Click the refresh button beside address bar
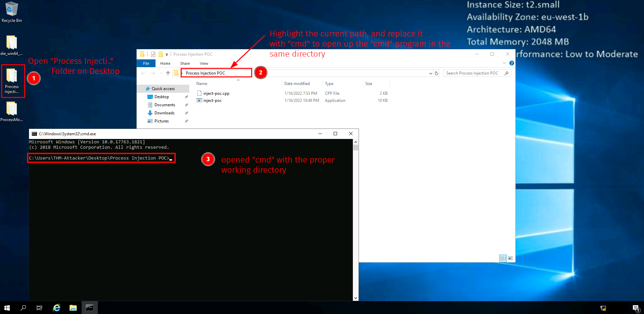Viewport: 644px width, 314px height. (437, 73)
